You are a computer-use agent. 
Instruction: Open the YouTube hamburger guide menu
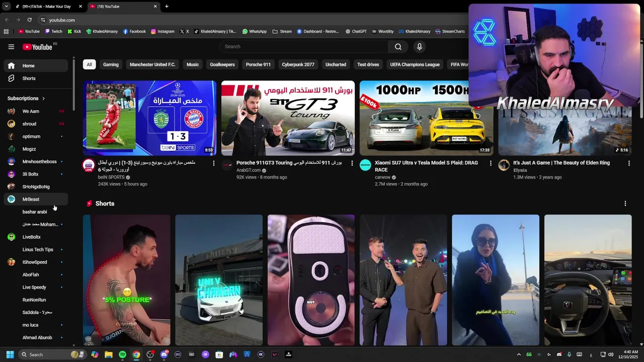(x=11, y=47)
